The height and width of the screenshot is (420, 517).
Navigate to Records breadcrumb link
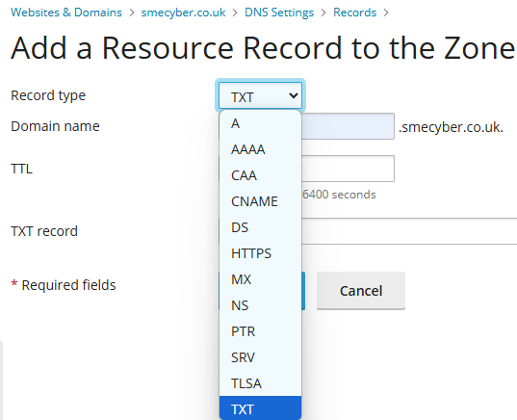pos(355,13)
